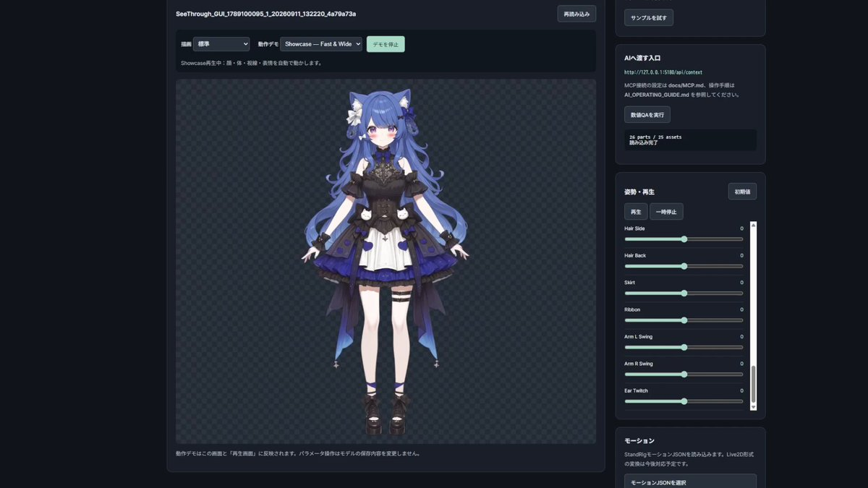Click the Ear Twitch label

tap(636, 390)
